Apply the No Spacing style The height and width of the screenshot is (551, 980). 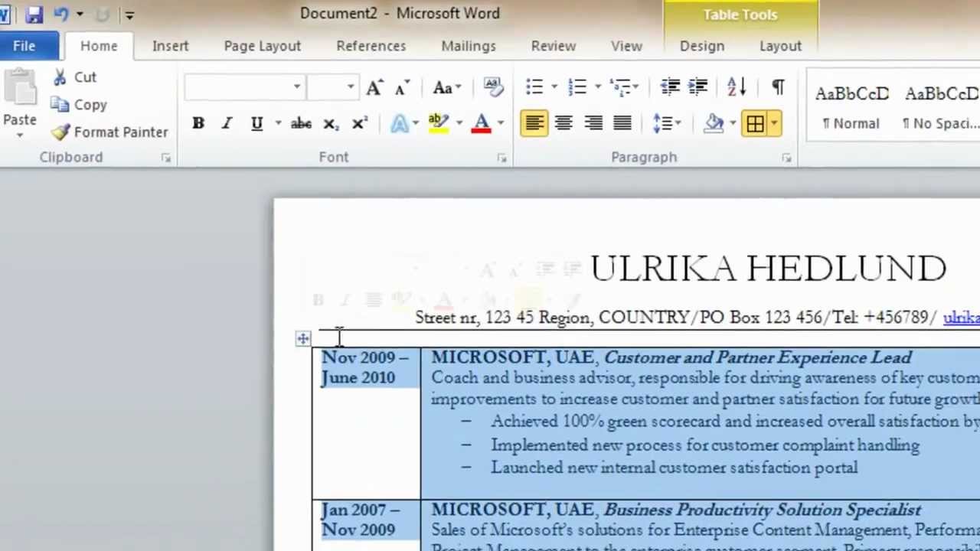[x=941, y=106]
